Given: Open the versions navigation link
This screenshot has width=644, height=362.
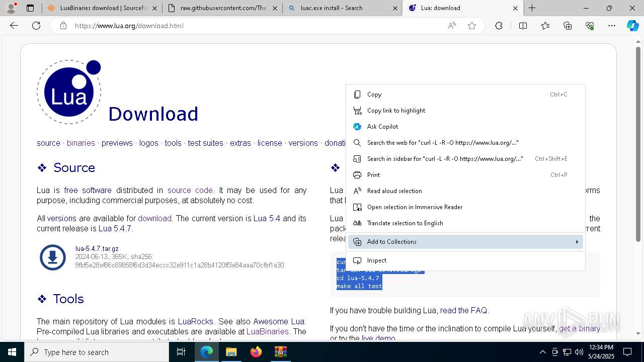Looking at the screenshot, I should 303,143.
